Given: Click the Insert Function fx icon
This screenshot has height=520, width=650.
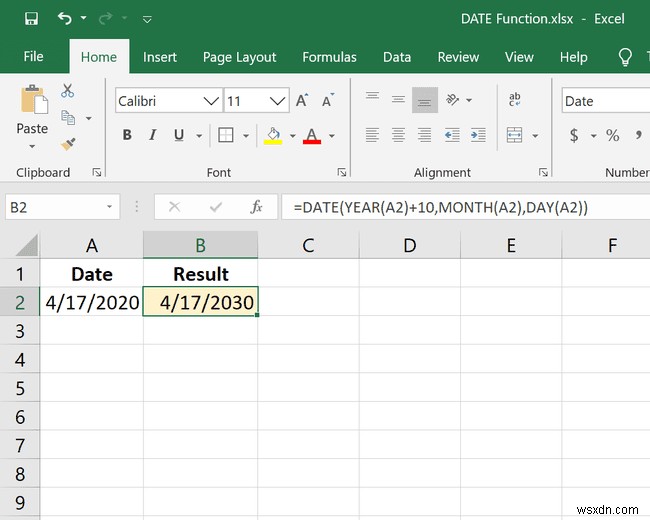Looking at the screenshot, I should (257, 207).
